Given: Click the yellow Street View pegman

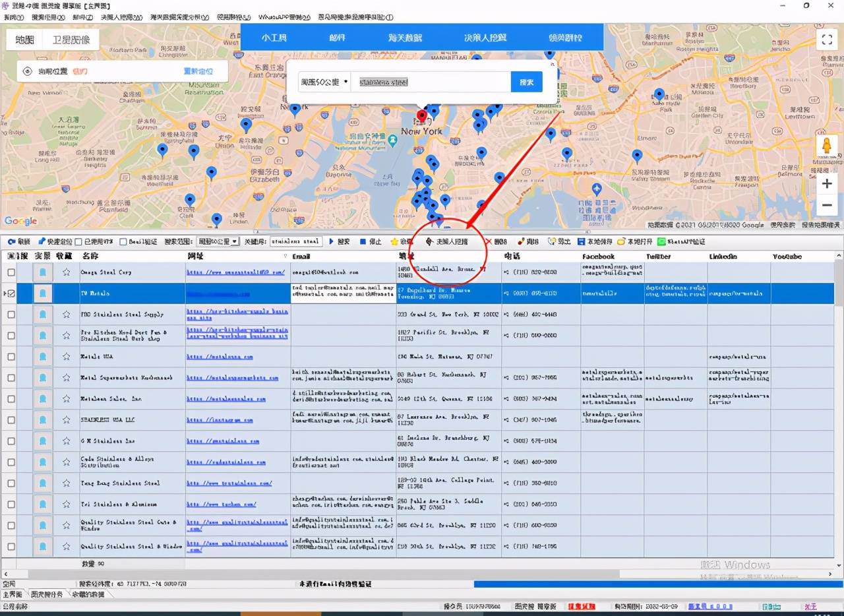Looking at the screenshot, I should [826, 146].
